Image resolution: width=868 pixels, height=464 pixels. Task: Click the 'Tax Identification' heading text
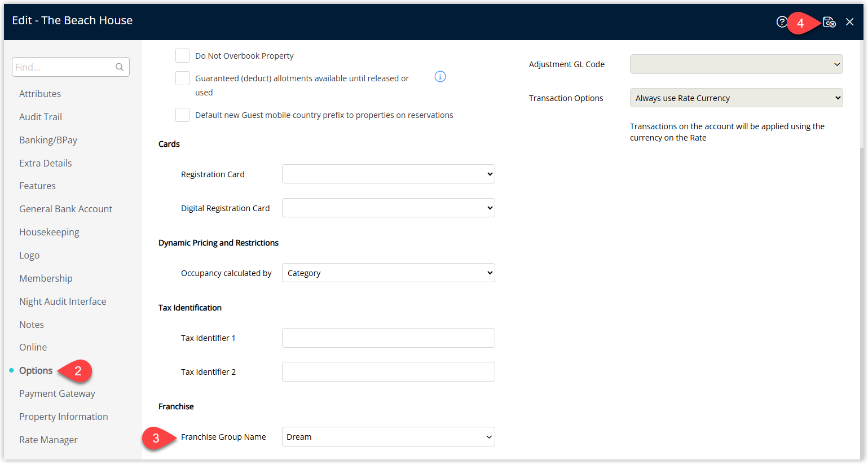coord(190,308)
